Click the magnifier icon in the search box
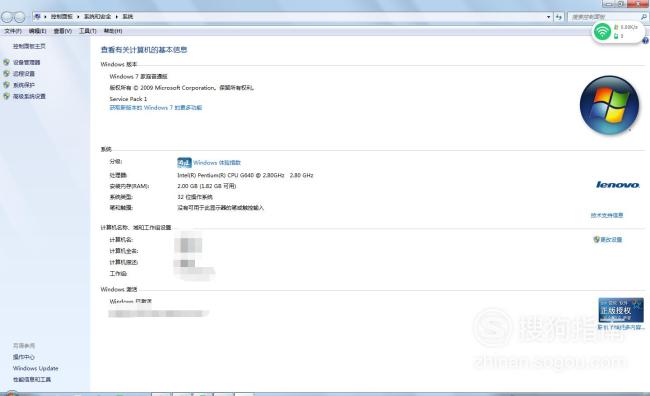 tap(643, 17)
